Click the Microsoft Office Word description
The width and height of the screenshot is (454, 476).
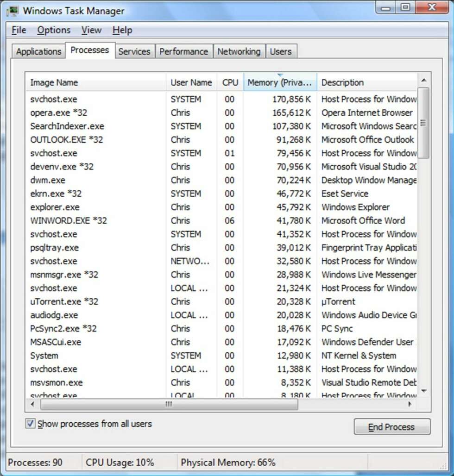363,221
